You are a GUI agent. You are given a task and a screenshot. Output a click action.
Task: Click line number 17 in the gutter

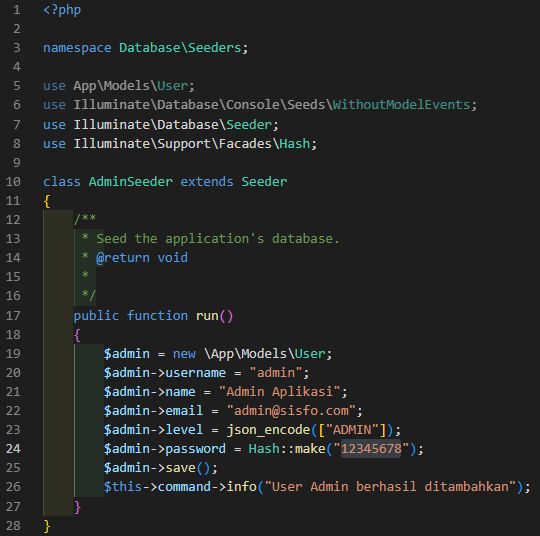point(13,316)
